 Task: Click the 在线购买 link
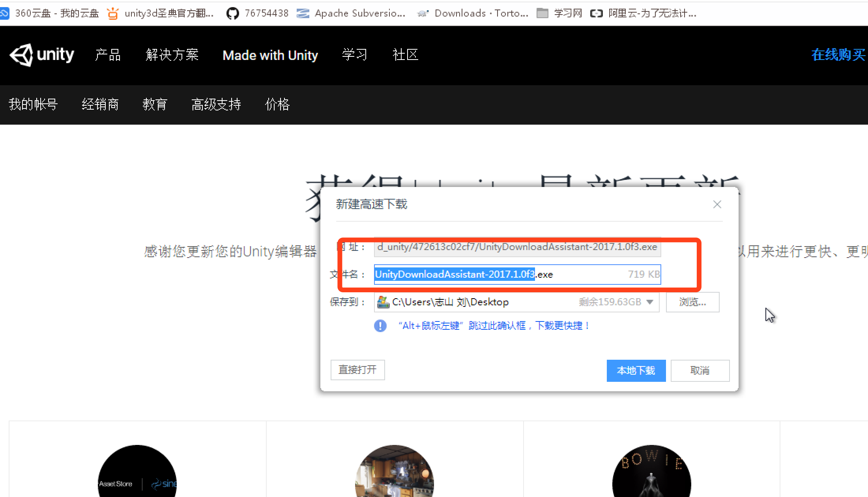click(x=839, y=55)
